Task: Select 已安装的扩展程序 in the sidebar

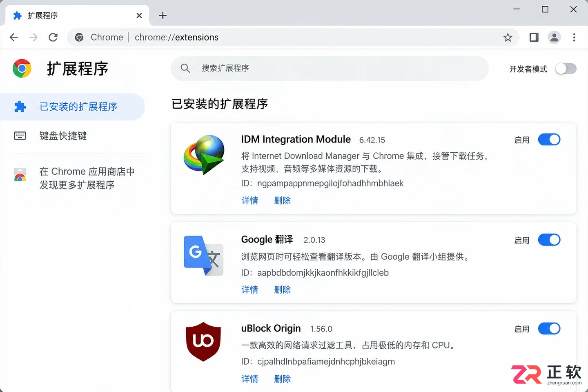Action: click(72, 107)
